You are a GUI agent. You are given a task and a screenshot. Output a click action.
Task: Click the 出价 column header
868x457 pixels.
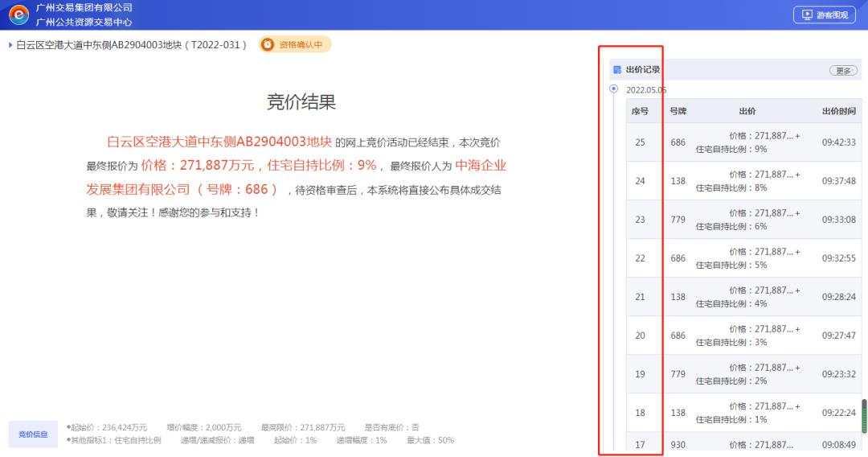click(x=747, y=111)
